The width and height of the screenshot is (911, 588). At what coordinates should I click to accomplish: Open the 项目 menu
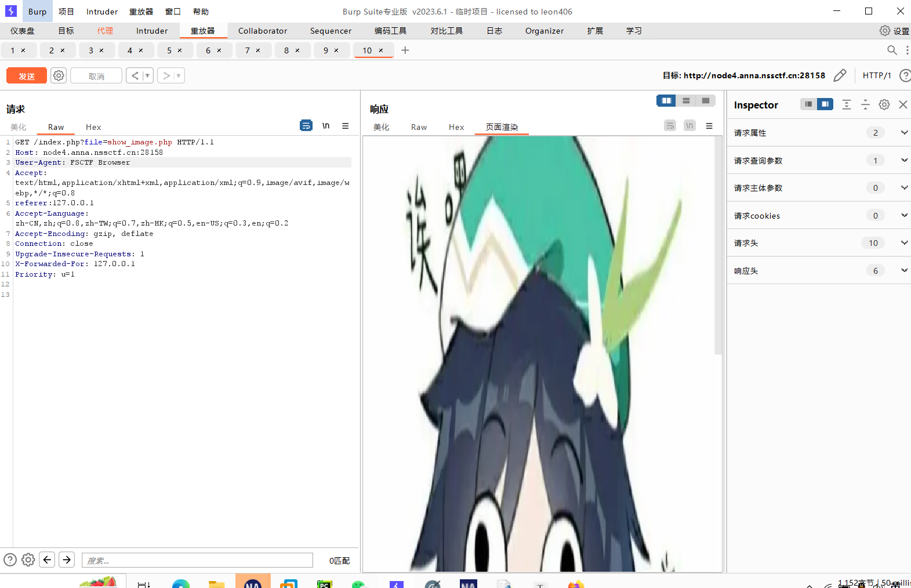(66, 12)
